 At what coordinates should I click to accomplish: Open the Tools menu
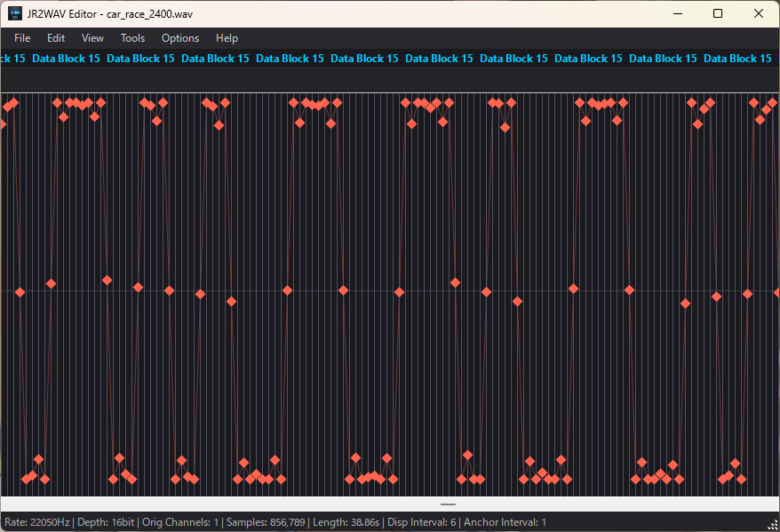click(x=133, y=38)
